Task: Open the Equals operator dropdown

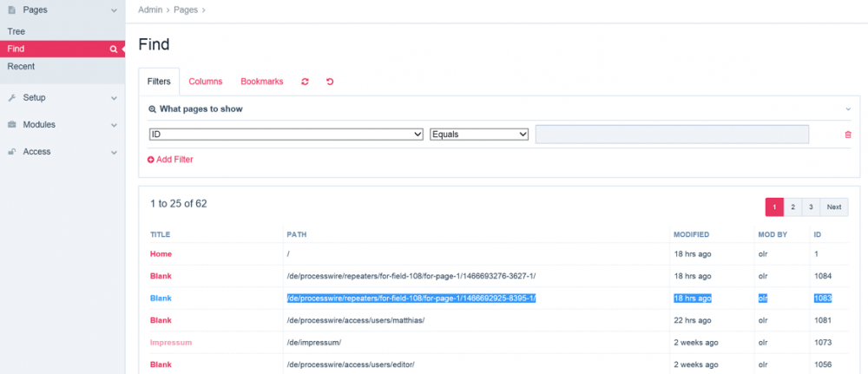Action: 479,135
